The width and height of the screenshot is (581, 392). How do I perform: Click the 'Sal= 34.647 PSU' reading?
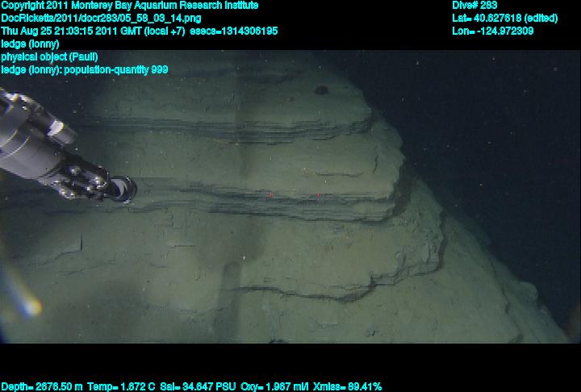tap(198, 386)
